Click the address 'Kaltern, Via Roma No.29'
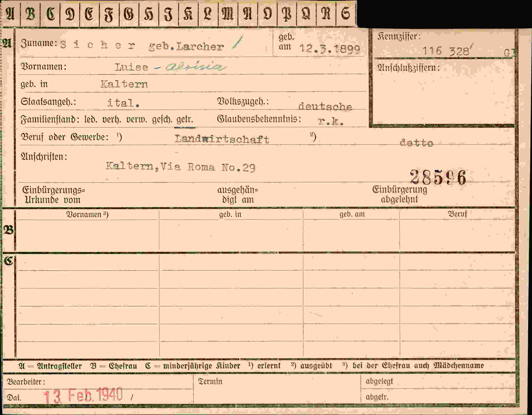 (x=181, y=167)
